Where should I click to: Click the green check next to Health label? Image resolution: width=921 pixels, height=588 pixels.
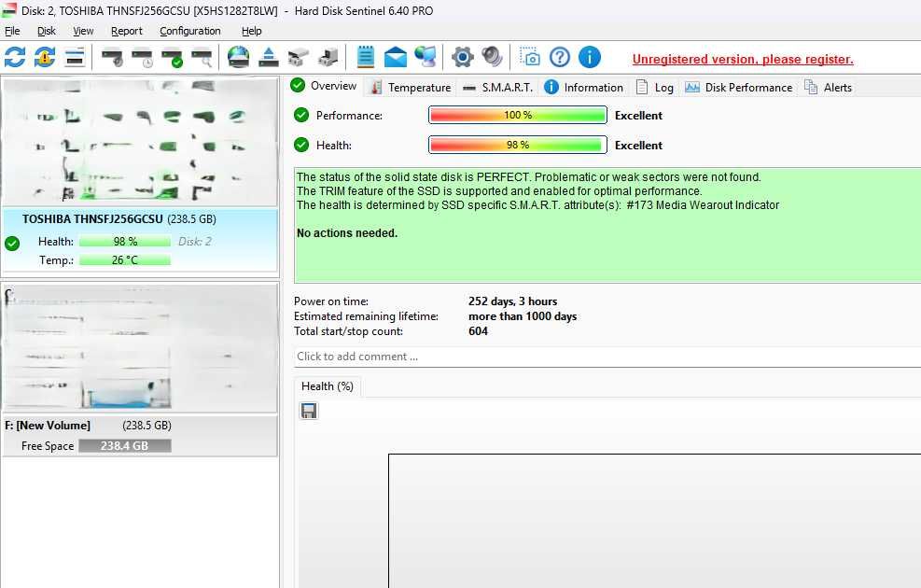click(x=301, y=145)
